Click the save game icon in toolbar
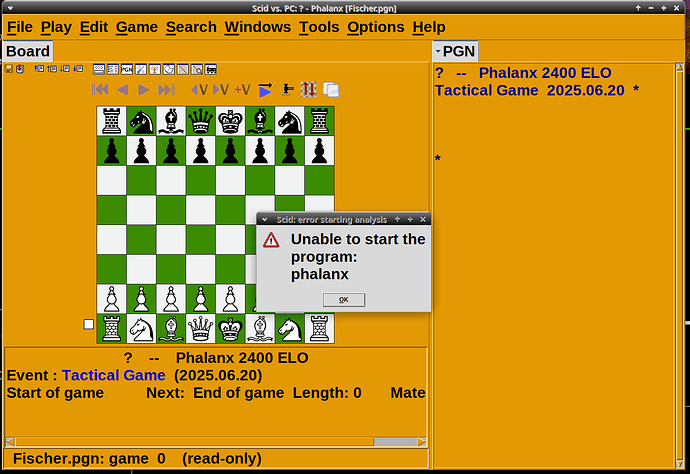The image size is (690, 474). pyautogui.click(x=9, y=69)
